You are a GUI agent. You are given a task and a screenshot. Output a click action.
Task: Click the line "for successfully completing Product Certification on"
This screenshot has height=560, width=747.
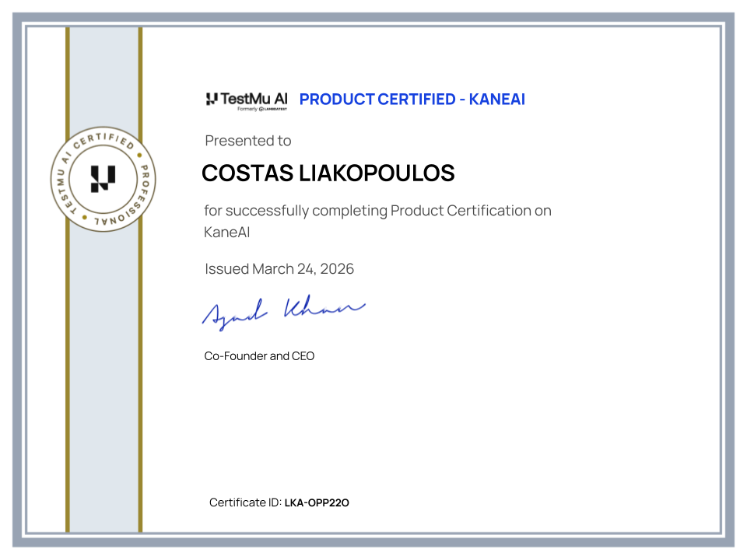pyautogui.click(x=378, y=211)
